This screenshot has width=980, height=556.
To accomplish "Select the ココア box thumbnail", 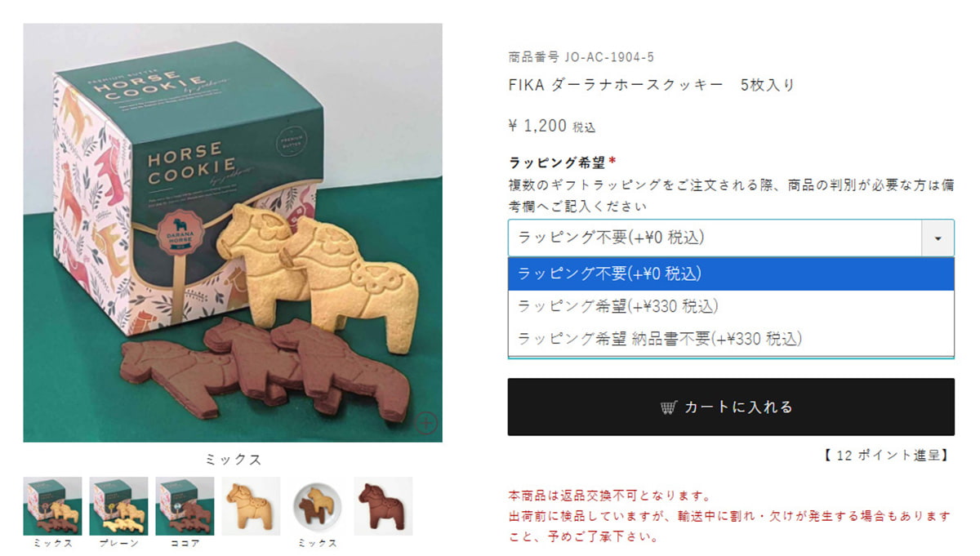I will point(185,506).
